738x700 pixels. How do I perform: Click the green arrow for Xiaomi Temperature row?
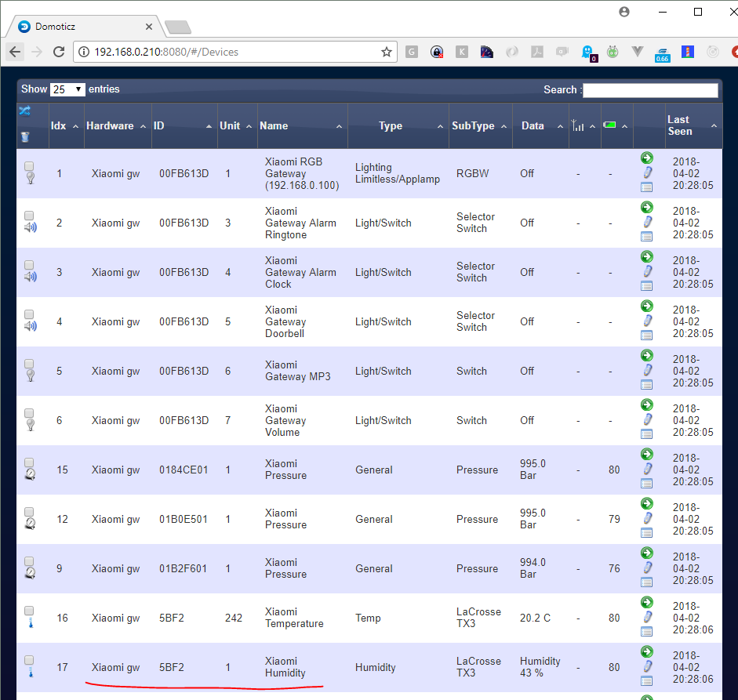pos(647,603)
